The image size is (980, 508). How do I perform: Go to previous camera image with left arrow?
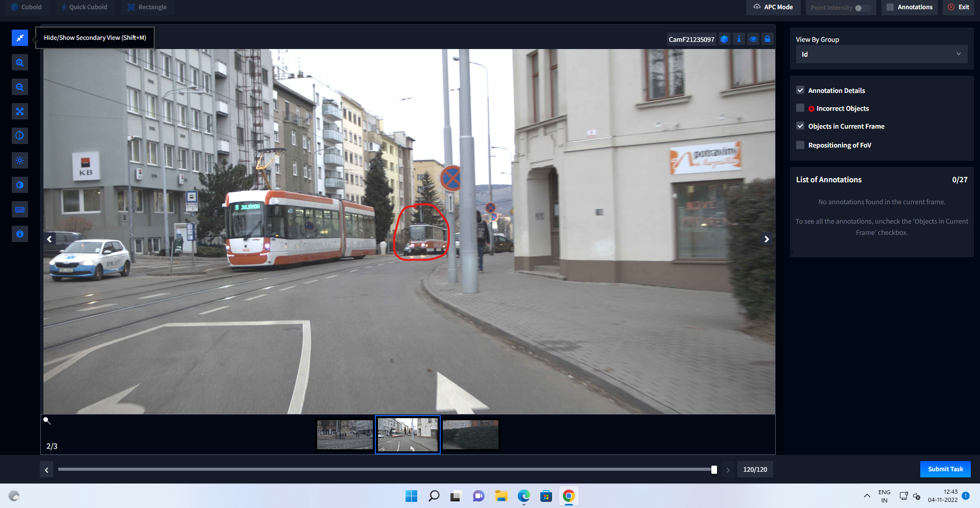50,239
